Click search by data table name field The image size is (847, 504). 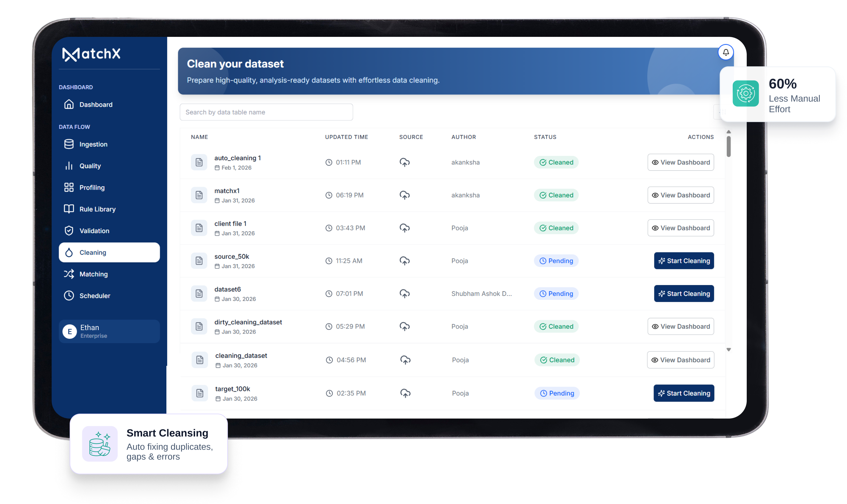pyautogui.click(x=266, y=112)
